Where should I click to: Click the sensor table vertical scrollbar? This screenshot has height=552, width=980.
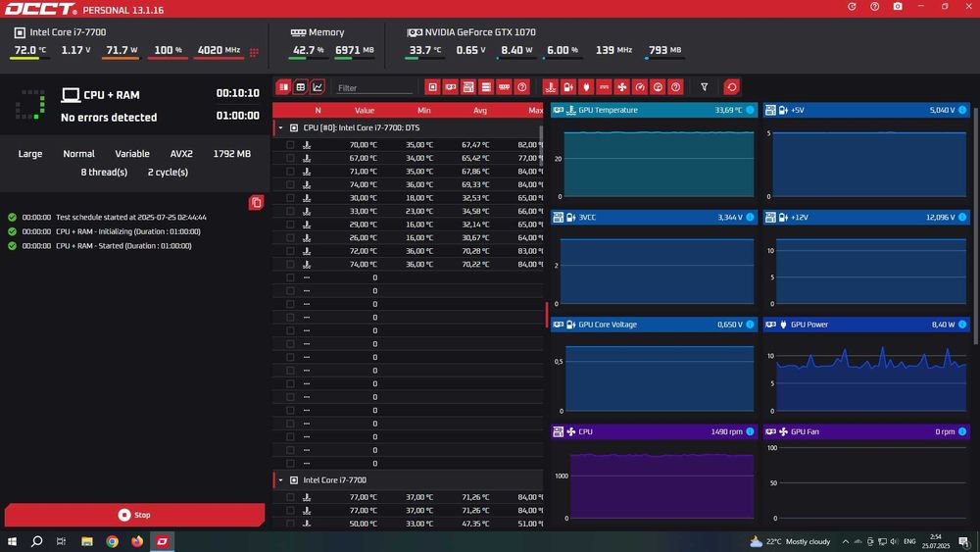coord(541,144)
